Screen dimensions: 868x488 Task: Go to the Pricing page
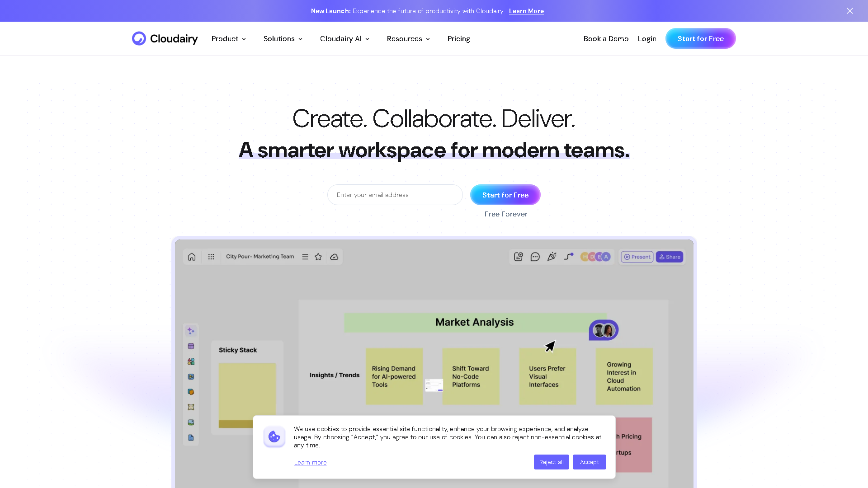point(458,39)
